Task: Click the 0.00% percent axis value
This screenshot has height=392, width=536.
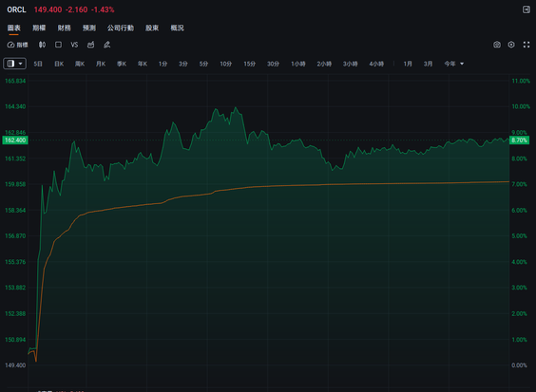Action: (519, 365)
